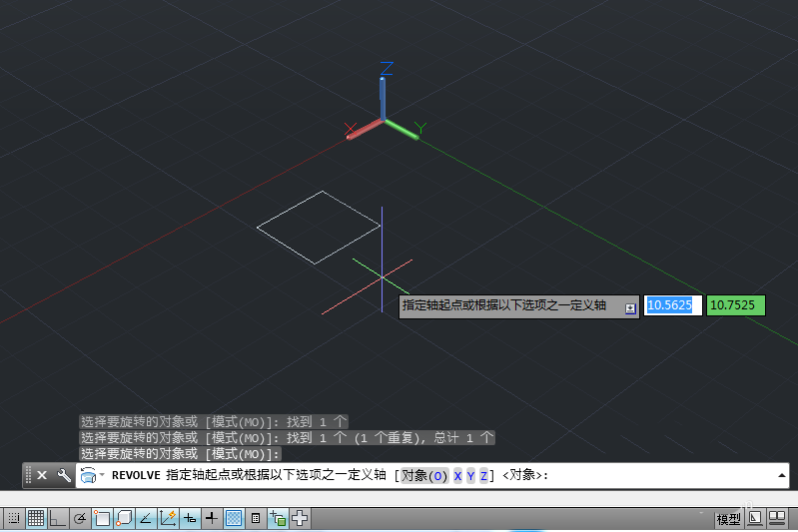Image resolution: width=798 pixels, height=532 pixels.
Task: Click the Annotation Monitor plus icon
Action: coord(300,518)
